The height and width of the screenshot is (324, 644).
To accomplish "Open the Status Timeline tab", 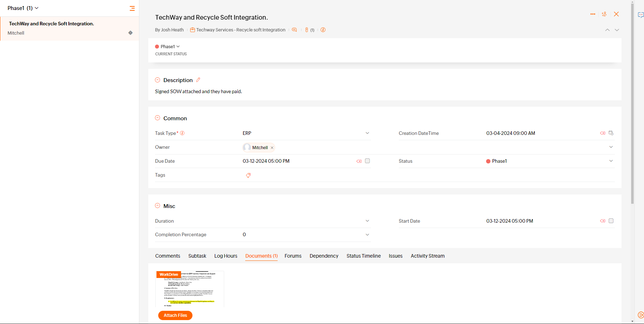I will point(364,256).
